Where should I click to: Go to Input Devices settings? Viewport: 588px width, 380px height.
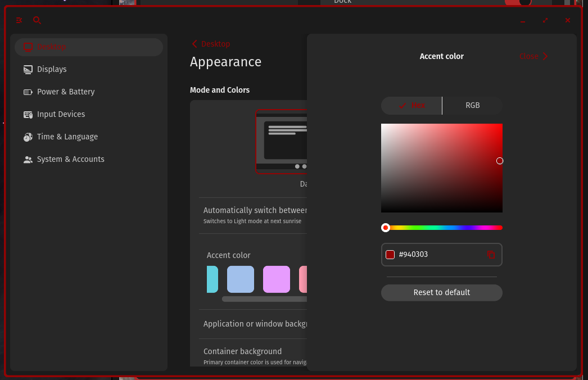tap(89, 115)
